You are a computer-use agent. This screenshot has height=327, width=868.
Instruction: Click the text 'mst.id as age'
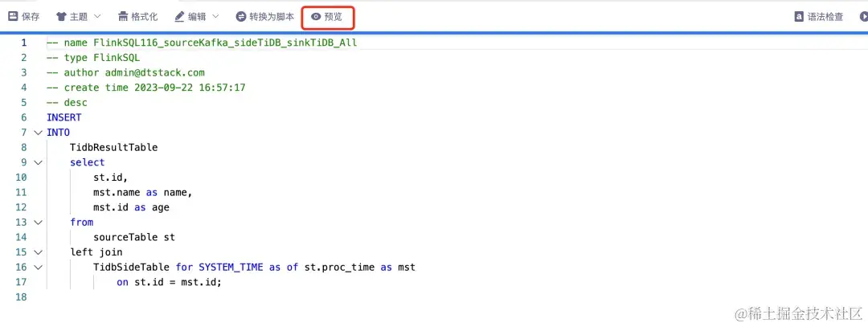tap(131, 207)
